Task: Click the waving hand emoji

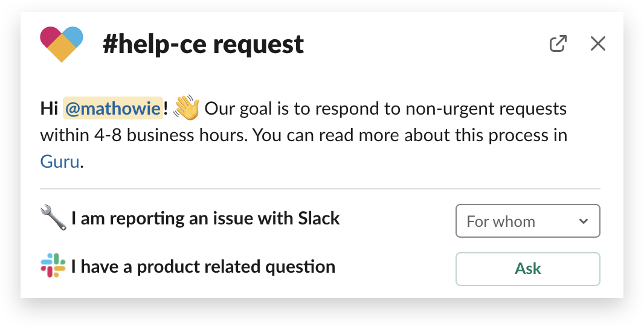Action: (186, 107)
